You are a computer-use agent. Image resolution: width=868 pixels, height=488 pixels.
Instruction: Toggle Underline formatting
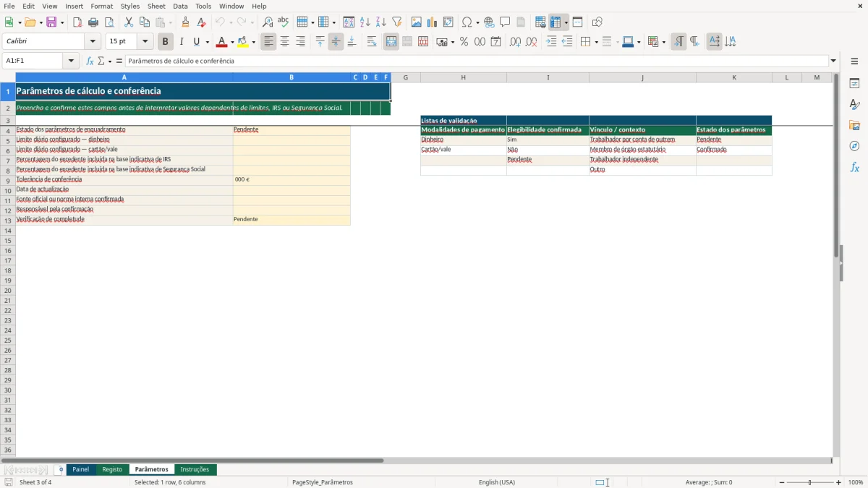coord(196,42)
